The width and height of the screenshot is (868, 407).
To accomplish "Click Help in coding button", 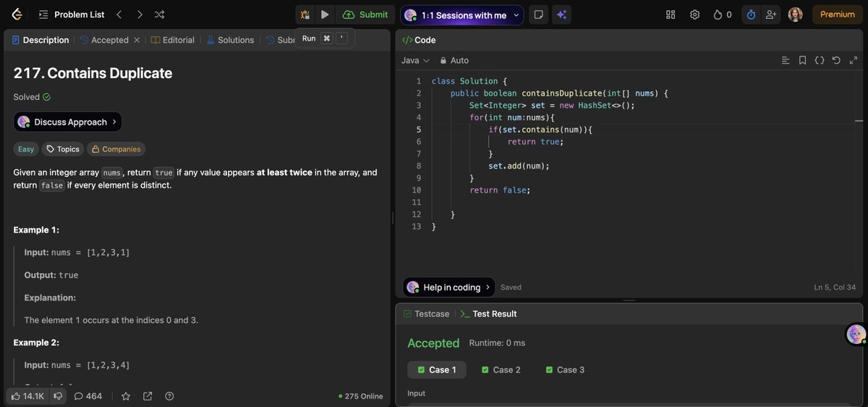I will pos(449,287).
